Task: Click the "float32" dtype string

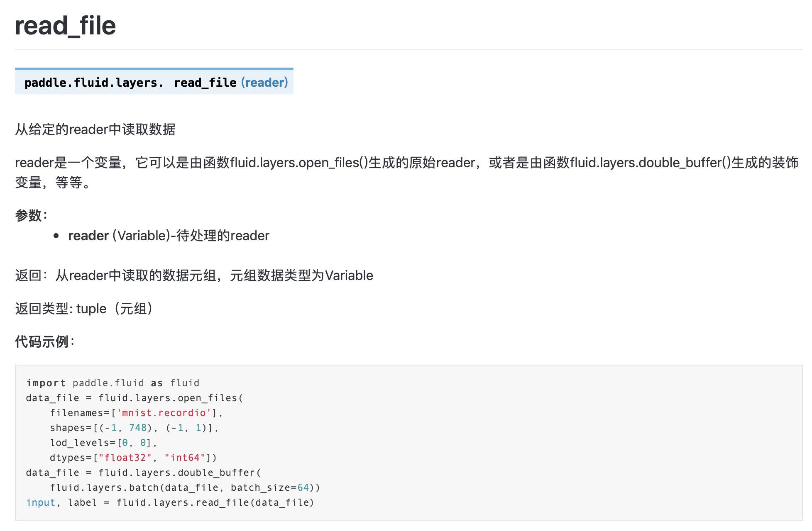Action: point(125,458)
